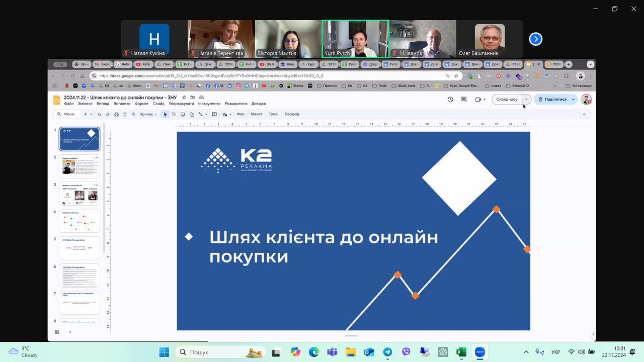Open the Слайд menu
This screenshot has width=644, height=362.
[x=158, y=104]
